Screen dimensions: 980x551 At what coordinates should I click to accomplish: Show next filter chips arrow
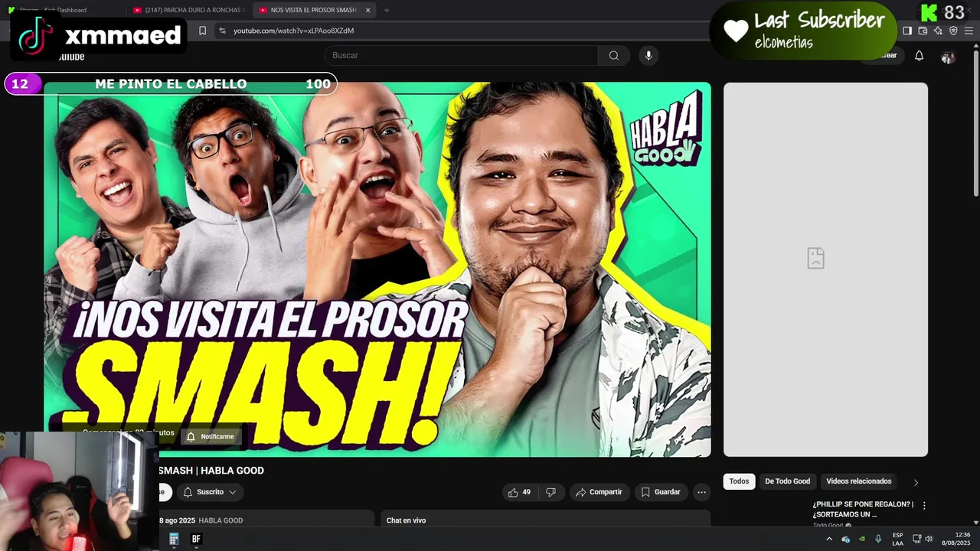916,482
